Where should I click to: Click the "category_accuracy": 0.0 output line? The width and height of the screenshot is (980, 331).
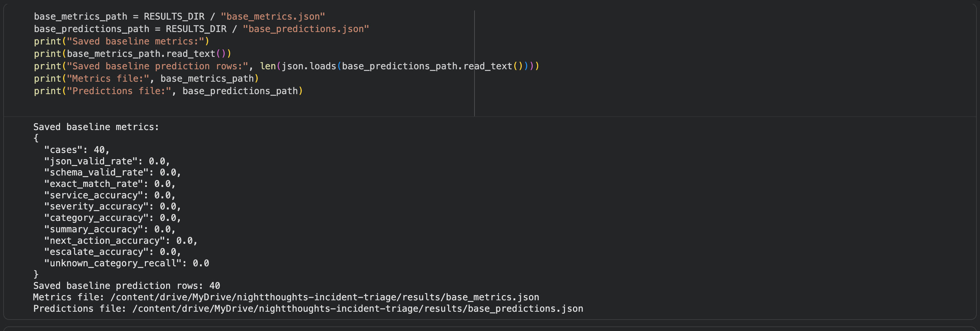point(112,218)
